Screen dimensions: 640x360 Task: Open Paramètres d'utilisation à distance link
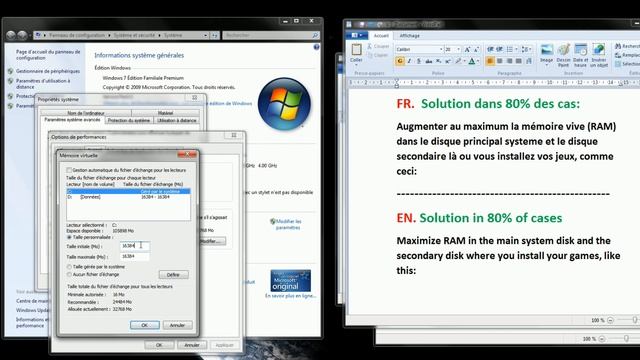point(43,84)
